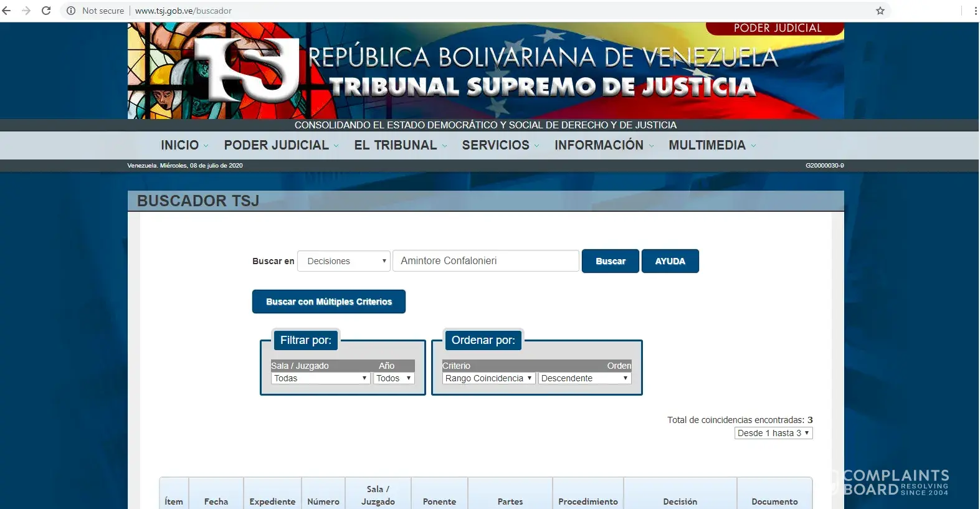Open the PODER JUDICIAL menu

click(281, 145)
